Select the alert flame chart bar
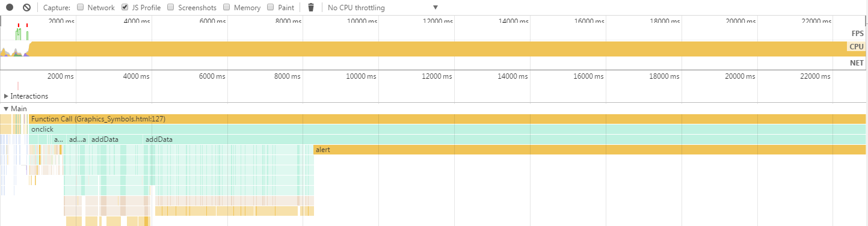 [589, 150]
